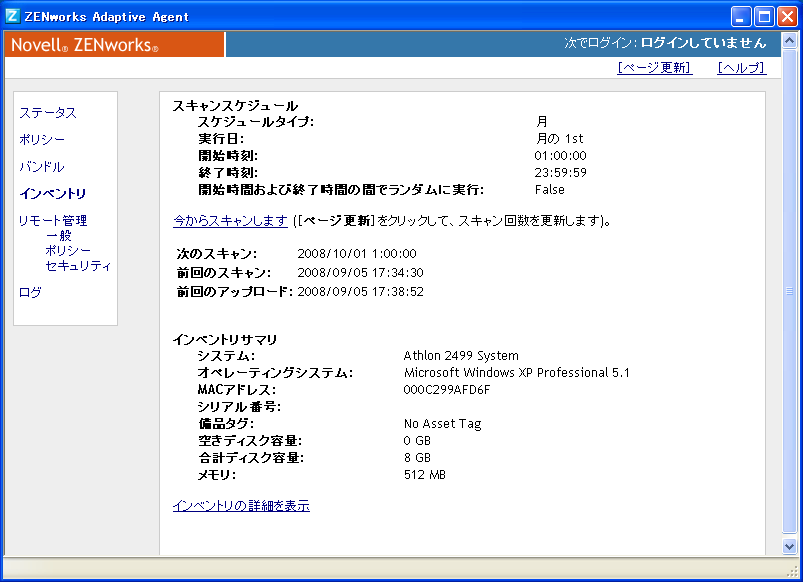Click last upload time 2008/09/05 17:38:52
Screen dimensions: 803x582
361,292
